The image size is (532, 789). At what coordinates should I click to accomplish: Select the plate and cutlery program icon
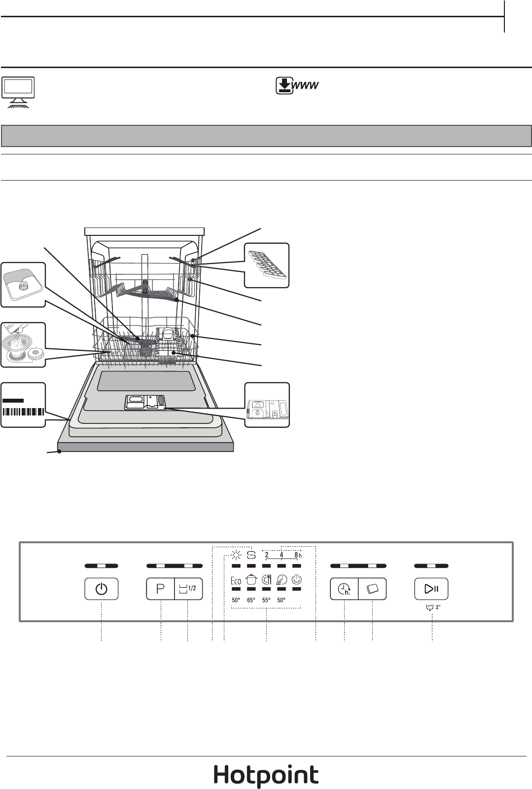tap(267, 580)
